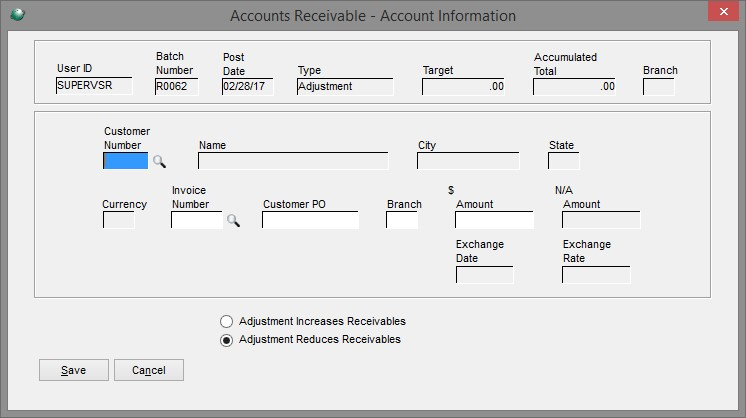This screenshot has width=746, height=418.
Task: Click the Branch field beside Customer PO
Action: tap(402, 220)
